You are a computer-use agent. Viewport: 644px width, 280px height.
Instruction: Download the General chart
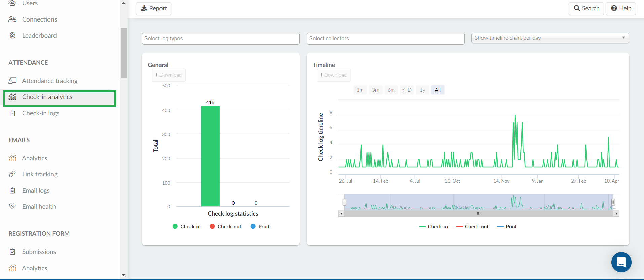pos(169,75)
